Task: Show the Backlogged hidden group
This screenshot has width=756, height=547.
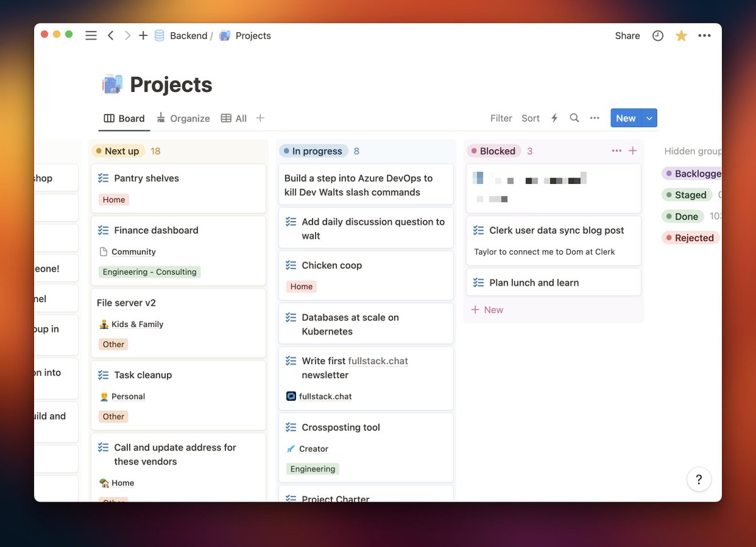Action: [692, 173]
